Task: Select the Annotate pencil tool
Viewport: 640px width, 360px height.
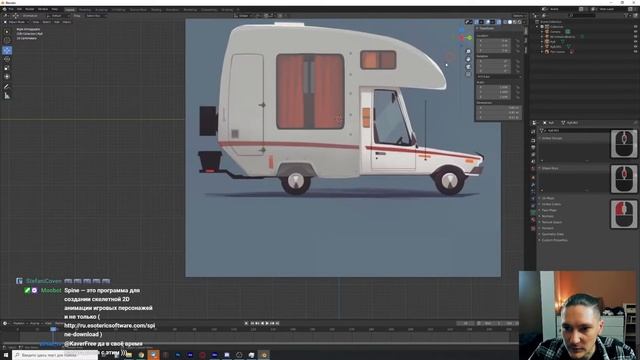Action: [x=7, y=87]
